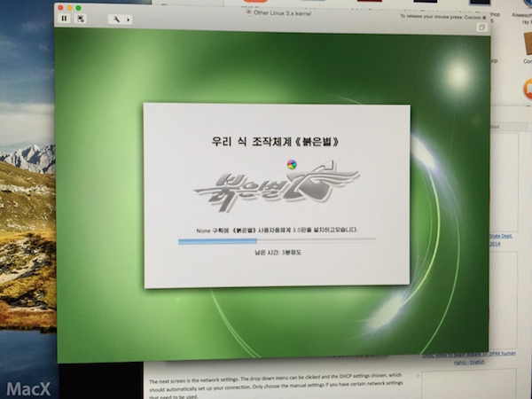Click the install status line starting with 'None 구획에'
The image size is (532, 399).
pyautogui.click(x=277, y=230)
